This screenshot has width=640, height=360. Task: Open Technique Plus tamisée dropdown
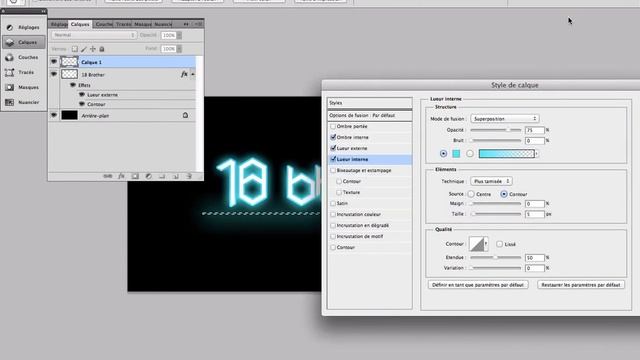[x=491, y=181]
